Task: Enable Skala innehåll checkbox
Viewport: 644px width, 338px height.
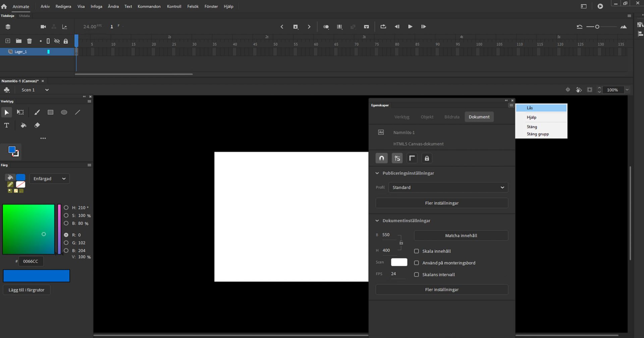Action: tap(417, 251)
